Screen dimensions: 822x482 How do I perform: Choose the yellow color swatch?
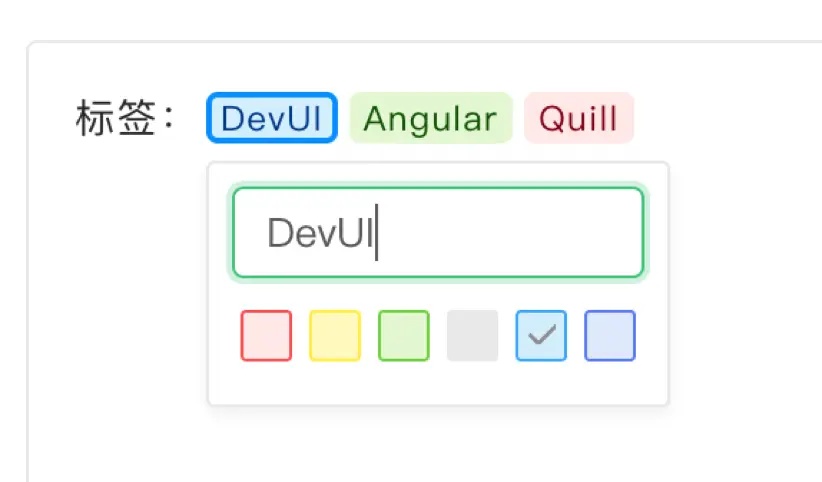pos(335,335)
